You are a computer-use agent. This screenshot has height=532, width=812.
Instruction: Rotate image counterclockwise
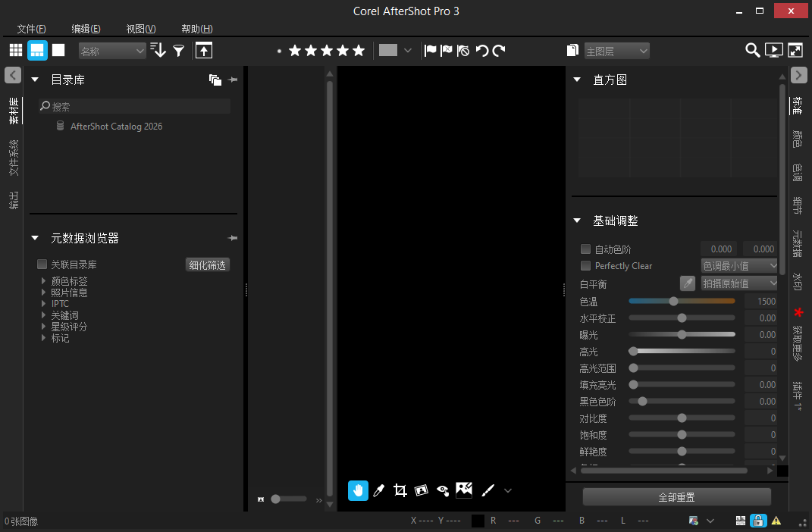tap(482, 50)
